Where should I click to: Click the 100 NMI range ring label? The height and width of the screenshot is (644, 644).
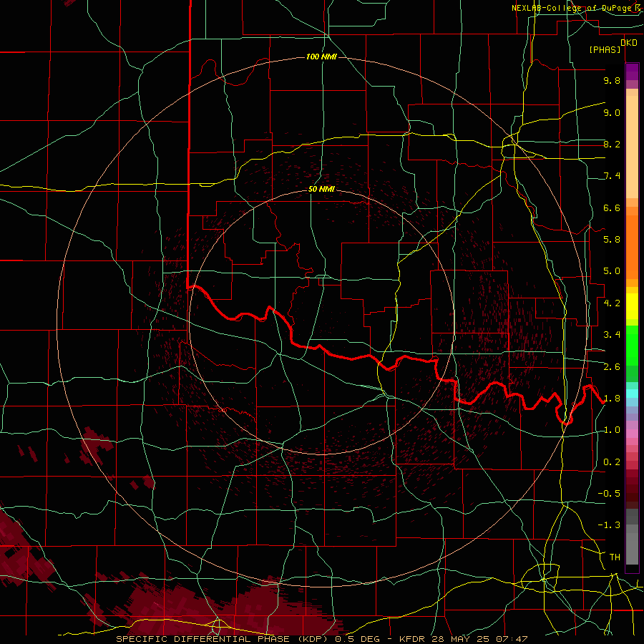[321, 57]
